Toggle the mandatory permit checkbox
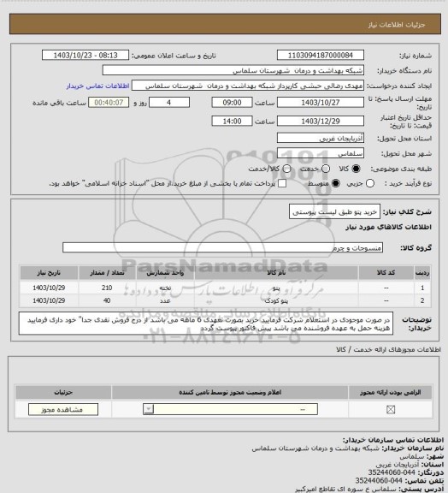The height and width of the screenshot is (493, 448). click(x=391, y=409)
